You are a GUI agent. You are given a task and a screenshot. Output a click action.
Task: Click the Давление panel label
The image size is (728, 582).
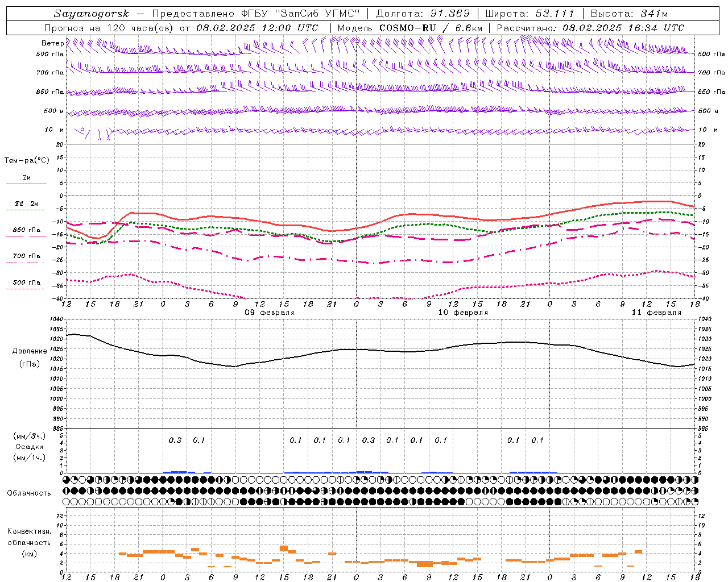pyautogui.click(x=30, y=351)
